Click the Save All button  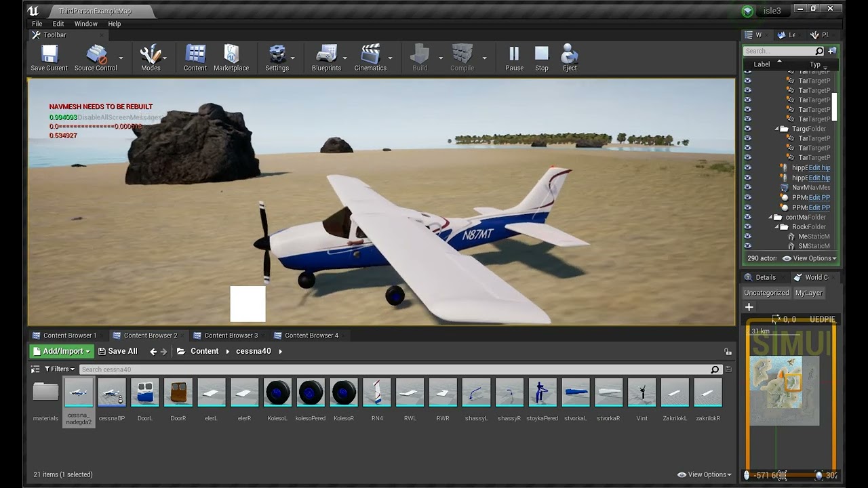117,351
